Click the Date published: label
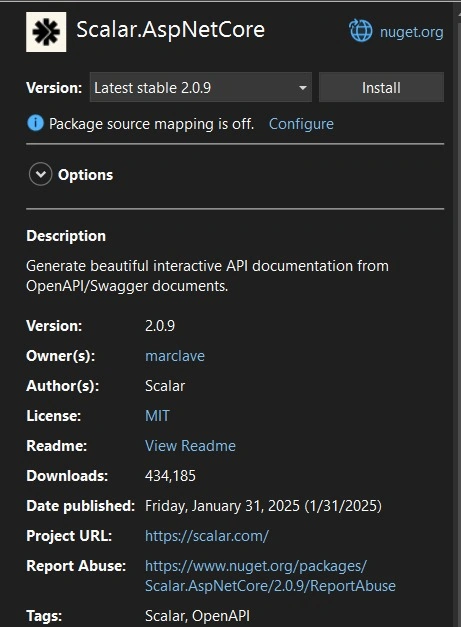The image size is (461, 627). (81, 506)
